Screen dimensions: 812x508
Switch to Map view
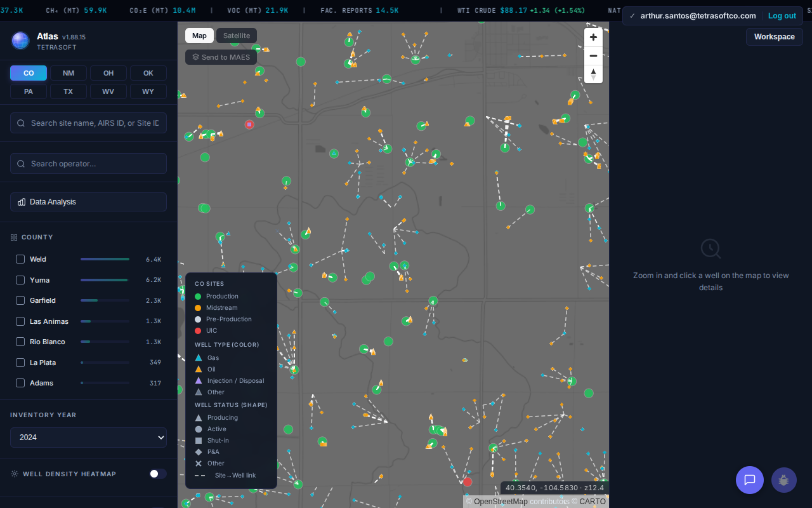pyautogui.click(x=199, y=36)
